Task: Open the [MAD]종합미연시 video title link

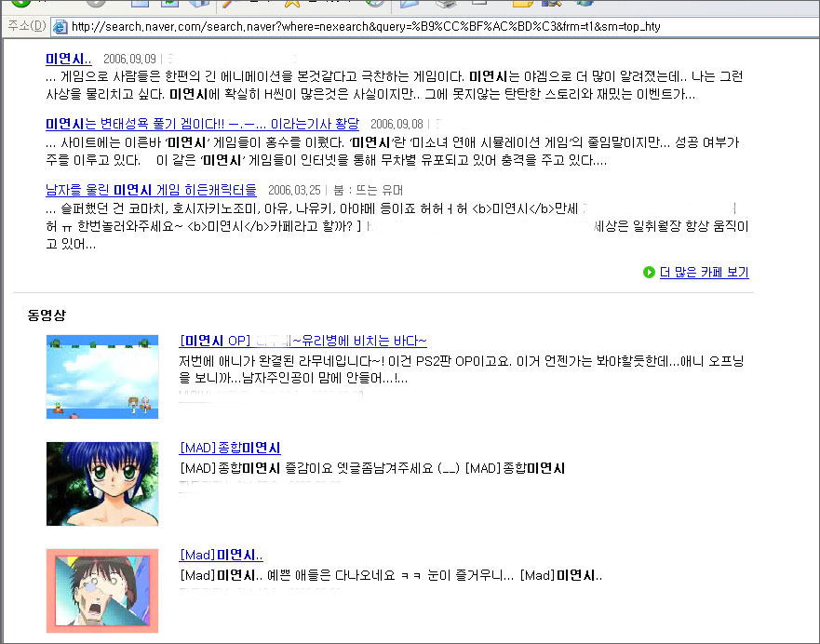Action: coord(229,448)
